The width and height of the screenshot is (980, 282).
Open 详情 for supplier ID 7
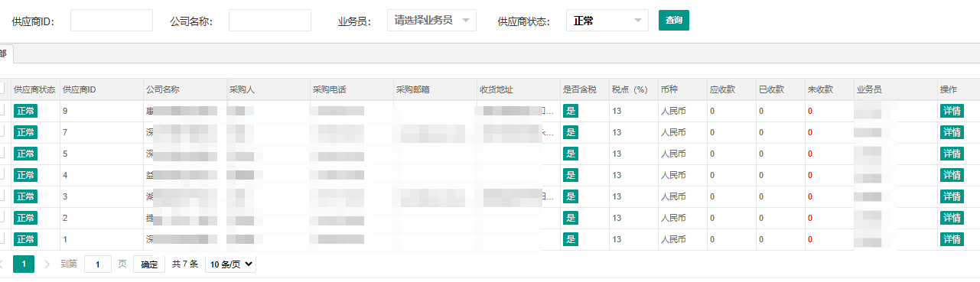coord(952,132)
